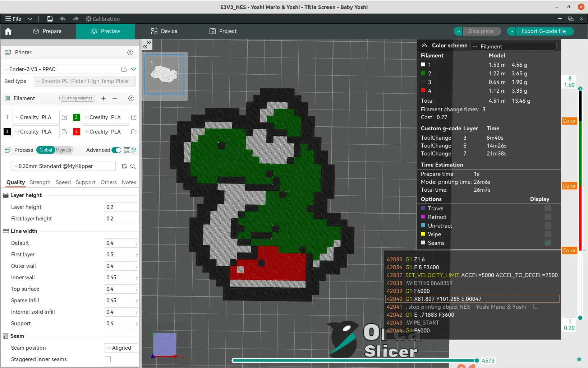
Task: Expand the dropdown arrow next to File
Action: [x=30, y=19]
